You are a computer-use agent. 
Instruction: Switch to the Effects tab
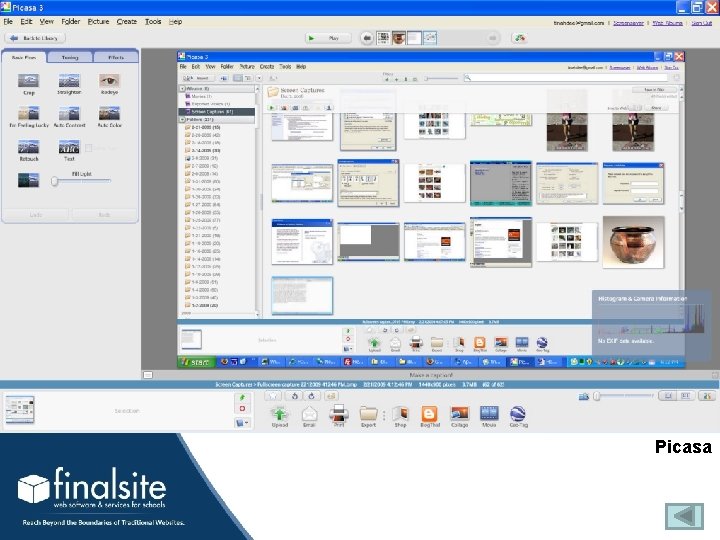(116, 57)
